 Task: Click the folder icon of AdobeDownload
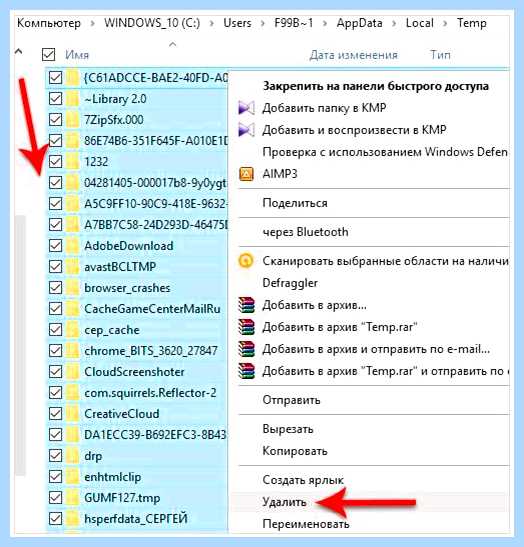point(73,246)
